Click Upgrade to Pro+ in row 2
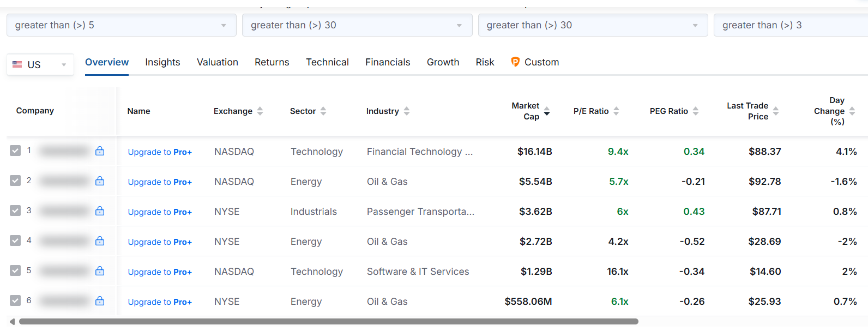This screenshot has width=868, height=331. click(x=160, y=182)
